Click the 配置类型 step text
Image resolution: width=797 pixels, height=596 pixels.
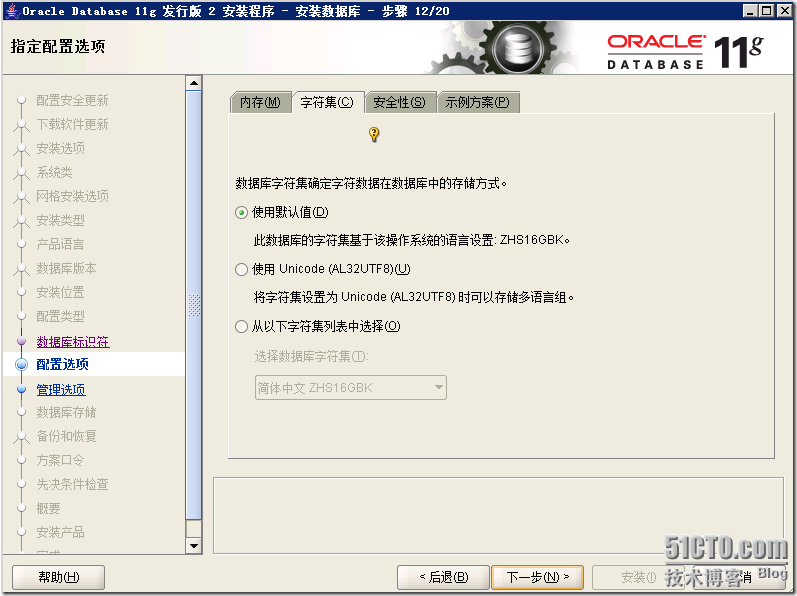pos(60,317)
